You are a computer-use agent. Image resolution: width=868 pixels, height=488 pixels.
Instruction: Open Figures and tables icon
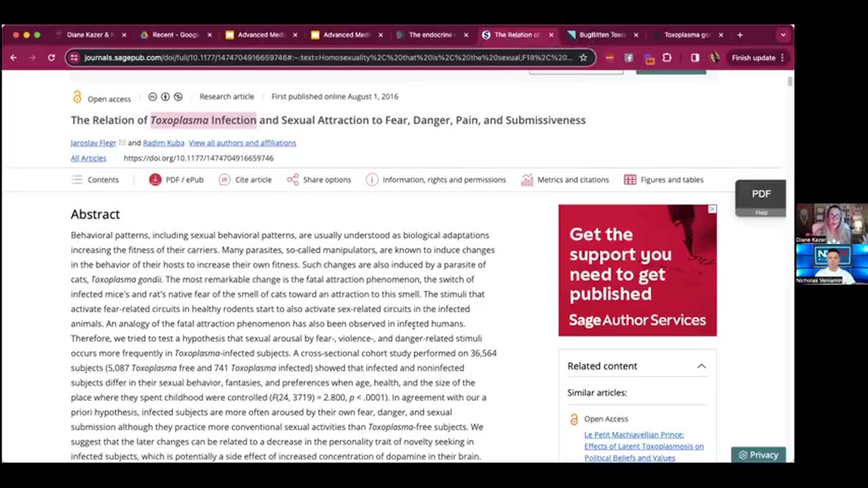point(630,180)
